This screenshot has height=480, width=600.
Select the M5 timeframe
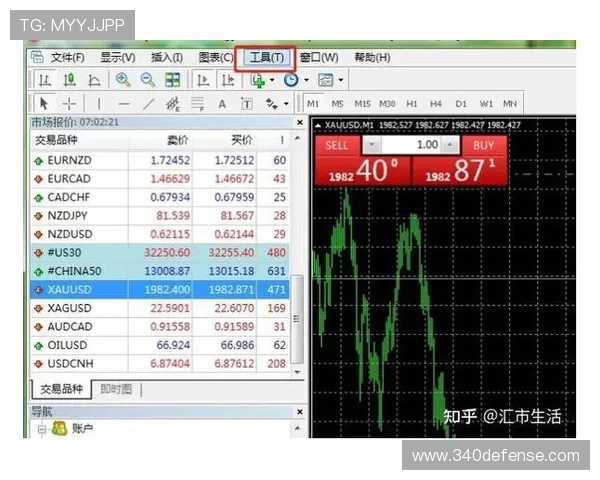click(338, 104)
